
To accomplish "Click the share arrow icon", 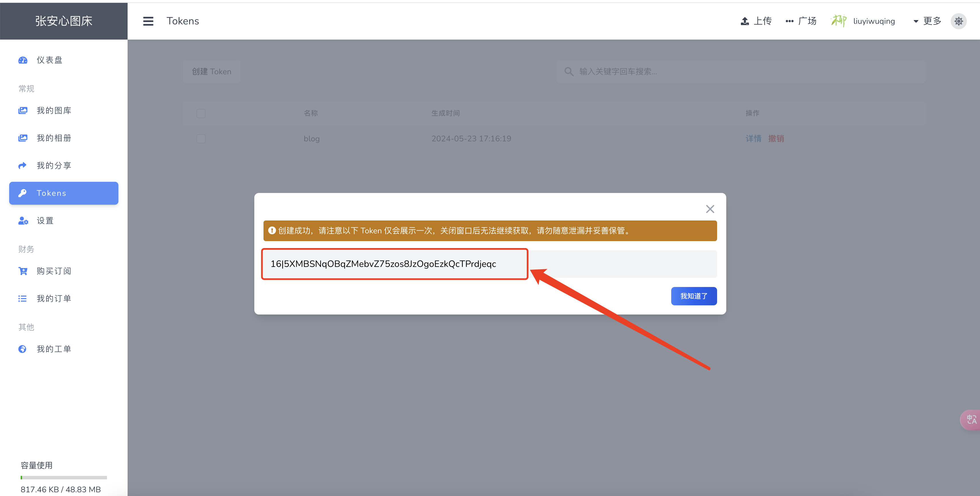I will point(22,165).
